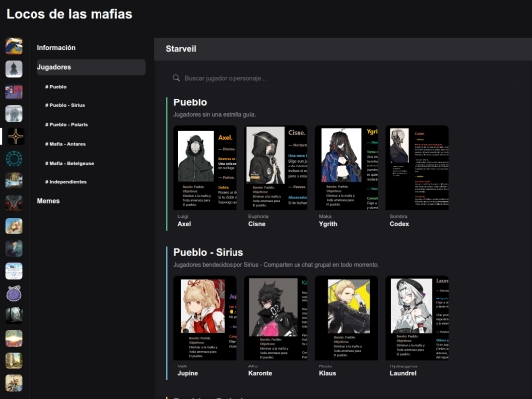This screenshot has width=532, height=399.
Task: Jump to # Mafia - Antares subsection
Action: 65,144
